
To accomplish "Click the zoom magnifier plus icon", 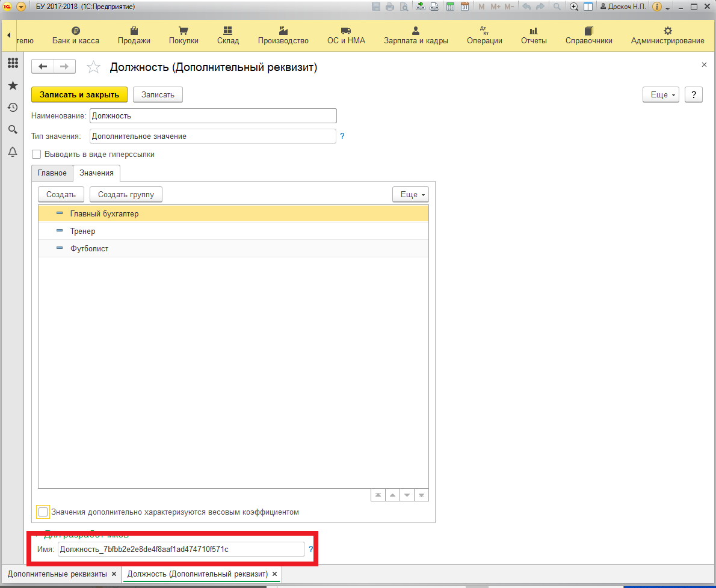I will [x=574, y=7].
